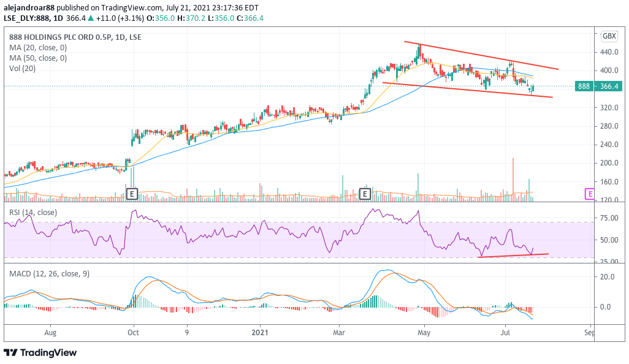Viewport: 629px width, 364px height.
Task: Click the MACD (12, 26, close, 9) legend
Action: (x=49, y=274)
